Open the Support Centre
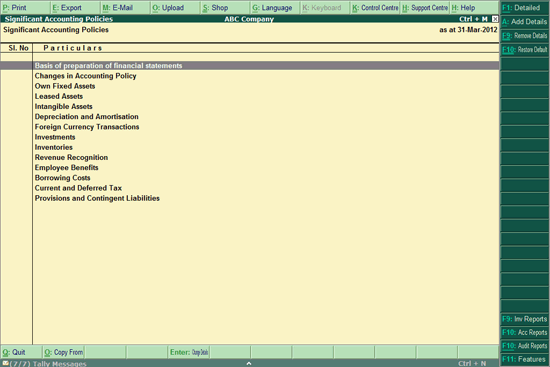Image resolution: width=550 pixels, height=367 pixels. (x=425, y=8)
